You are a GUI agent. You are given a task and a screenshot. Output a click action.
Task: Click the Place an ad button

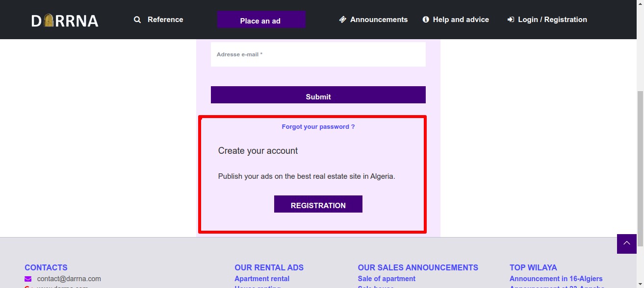point(261,20)
